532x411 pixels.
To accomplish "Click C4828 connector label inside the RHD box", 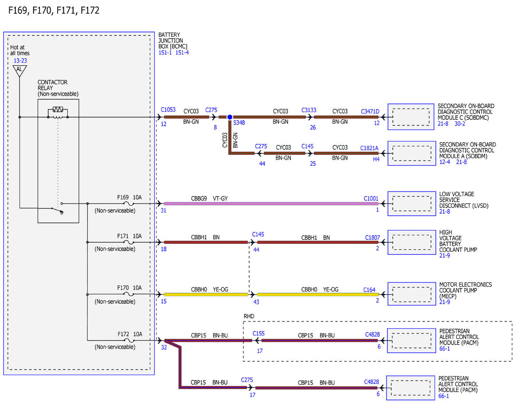I will [372, 335].
